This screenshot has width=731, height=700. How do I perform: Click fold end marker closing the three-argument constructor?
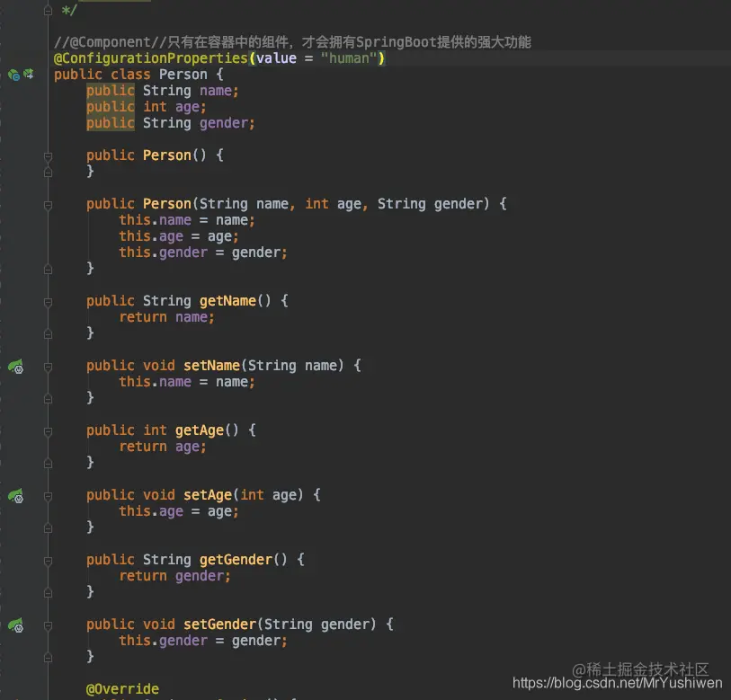tap(48, 270)
